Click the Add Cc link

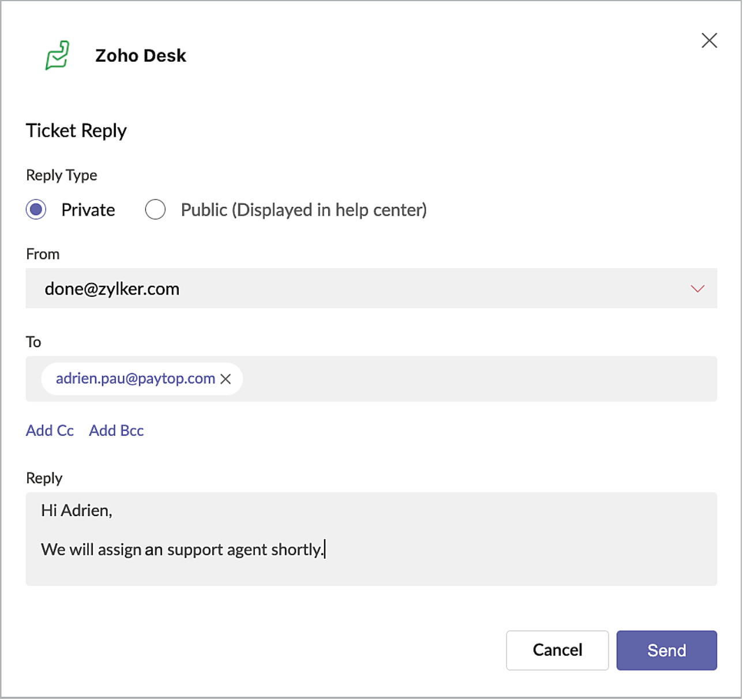point(50,431)
